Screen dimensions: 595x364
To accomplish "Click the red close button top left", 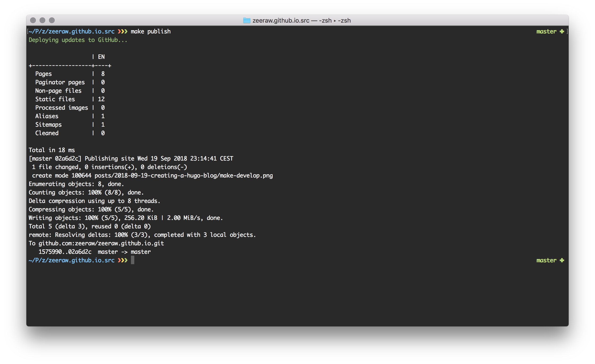I will coord(35,20).
